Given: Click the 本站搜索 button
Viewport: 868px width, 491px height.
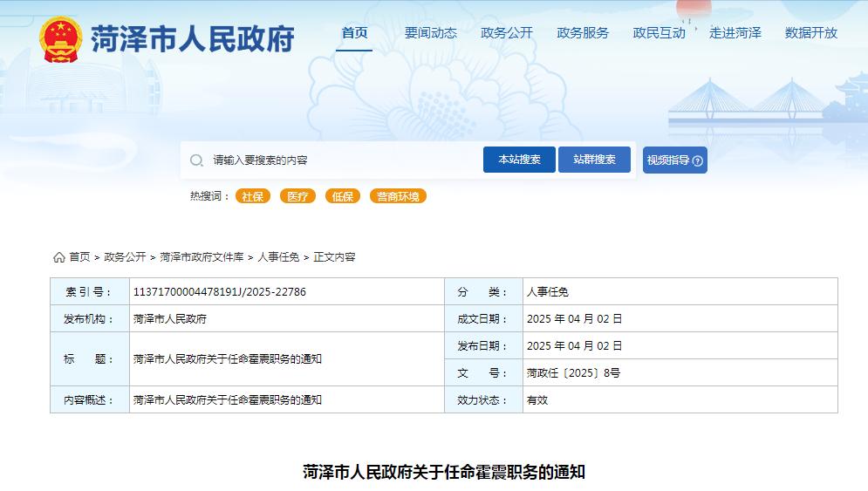Looking at the screenshot, I should [x=519, y=160].
